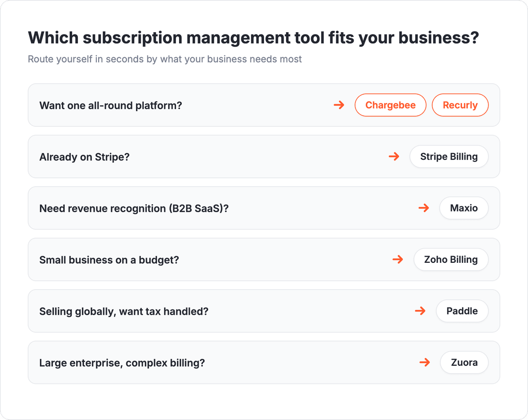528x420 pixels.
Task: Open the Stripe Billing option
Action: 449,157
